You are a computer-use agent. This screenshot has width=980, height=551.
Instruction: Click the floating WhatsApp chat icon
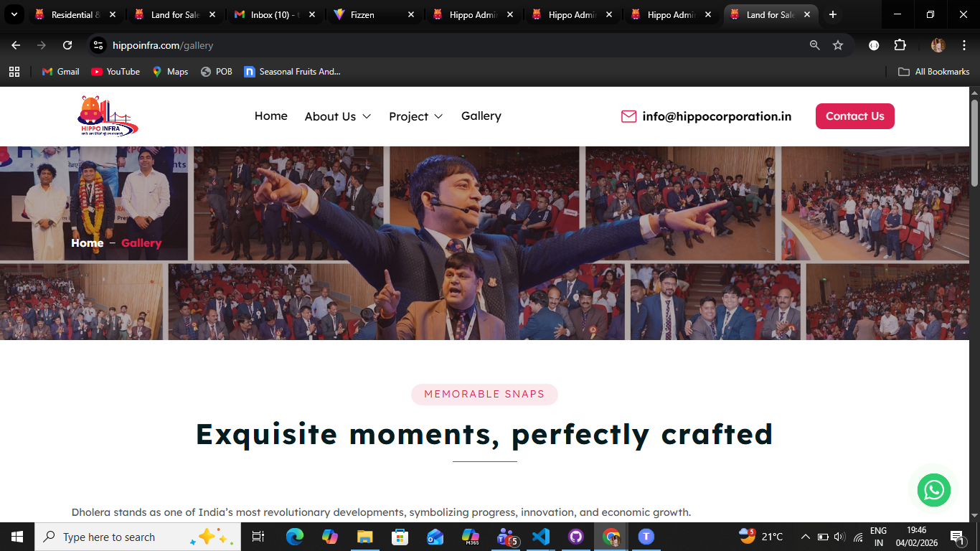click(933, 490)
